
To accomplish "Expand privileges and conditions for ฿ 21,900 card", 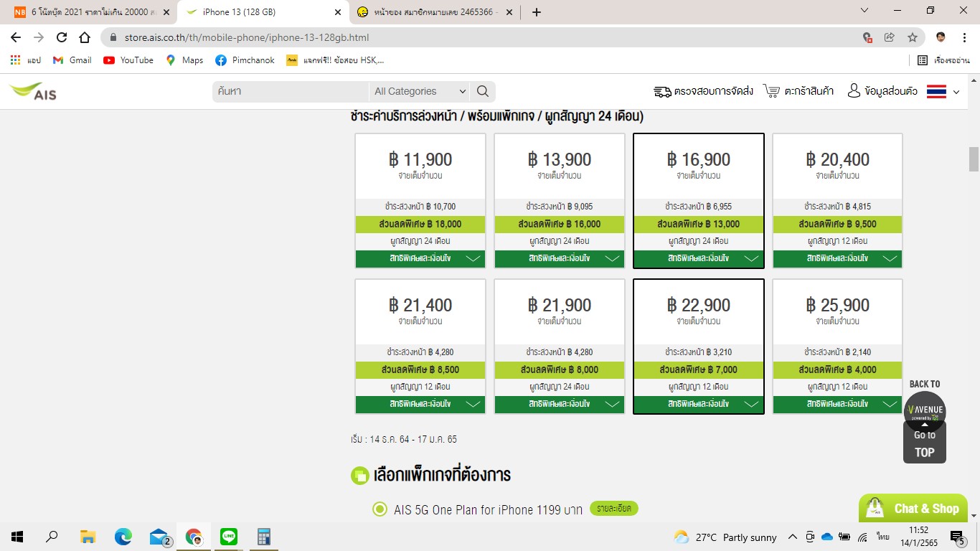I will (x=560, y=404).
